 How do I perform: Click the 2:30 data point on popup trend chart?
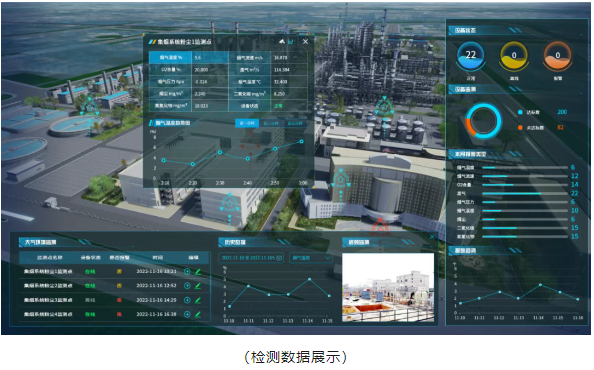click(x=220, y=152)
